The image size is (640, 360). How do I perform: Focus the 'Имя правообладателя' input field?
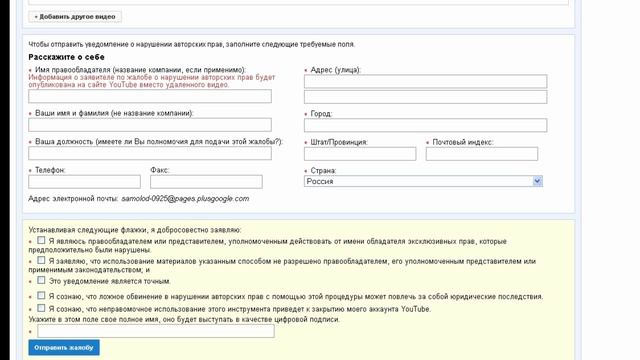150,96
